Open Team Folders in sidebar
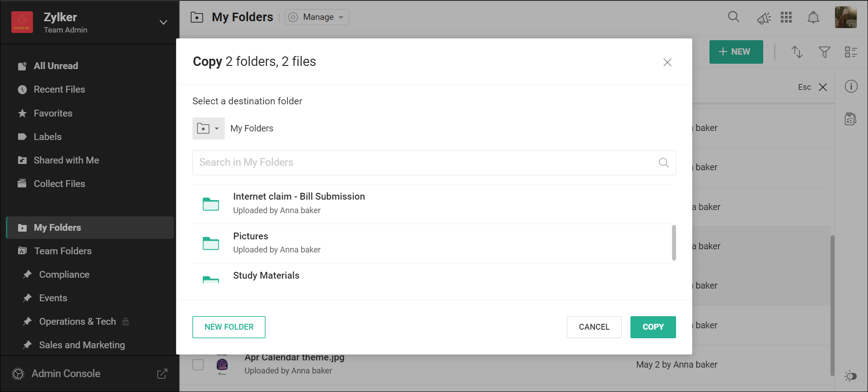The height and width of the screenshot is (392, 868). 63,251
